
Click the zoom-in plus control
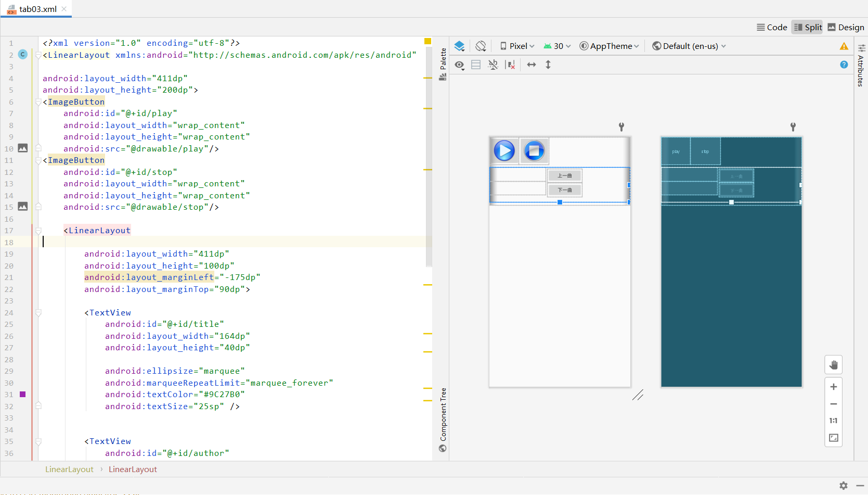click(833, 386)
